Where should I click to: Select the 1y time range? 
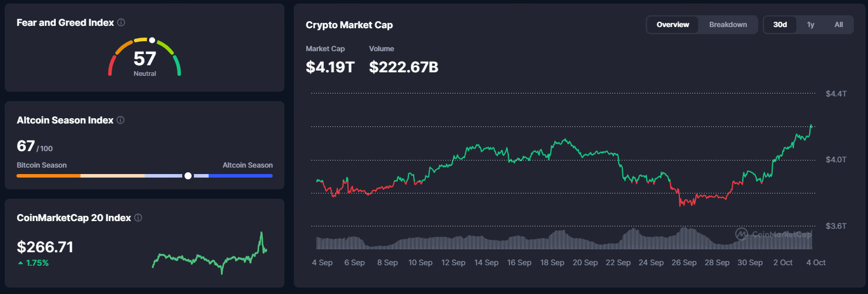[810, 25]
